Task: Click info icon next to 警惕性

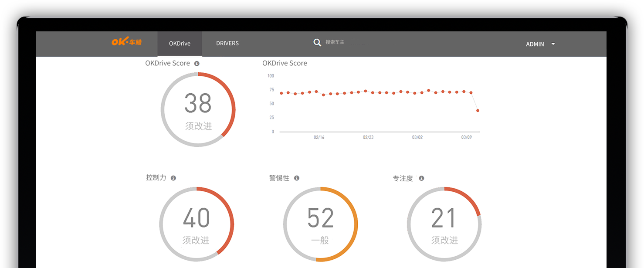Action: coord(297,178)
